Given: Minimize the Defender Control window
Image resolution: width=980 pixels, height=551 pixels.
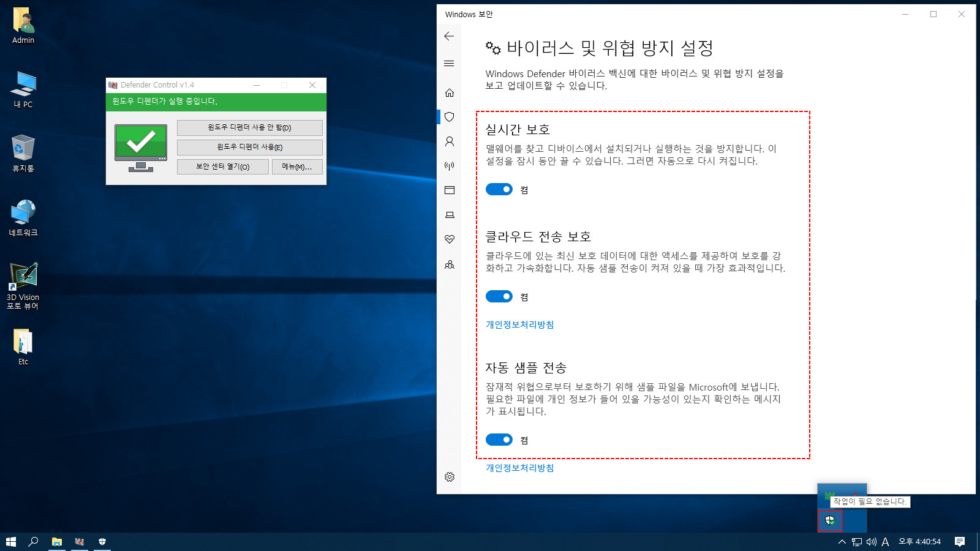Looking at the screenshot, I should (257, 85).
